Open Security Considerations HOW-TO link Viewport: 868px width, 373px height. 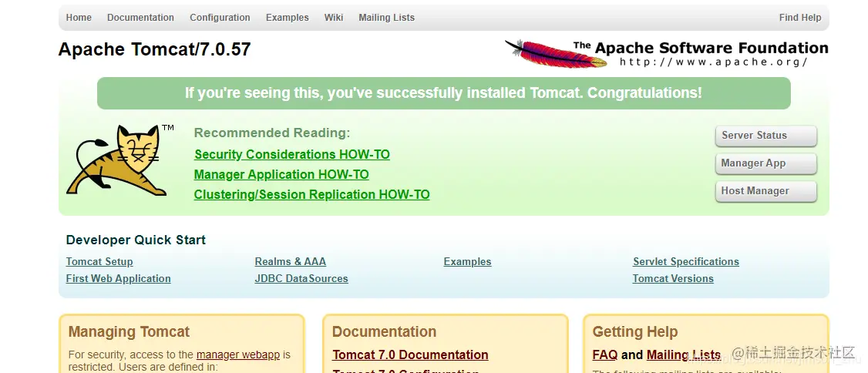pos(291,154)
